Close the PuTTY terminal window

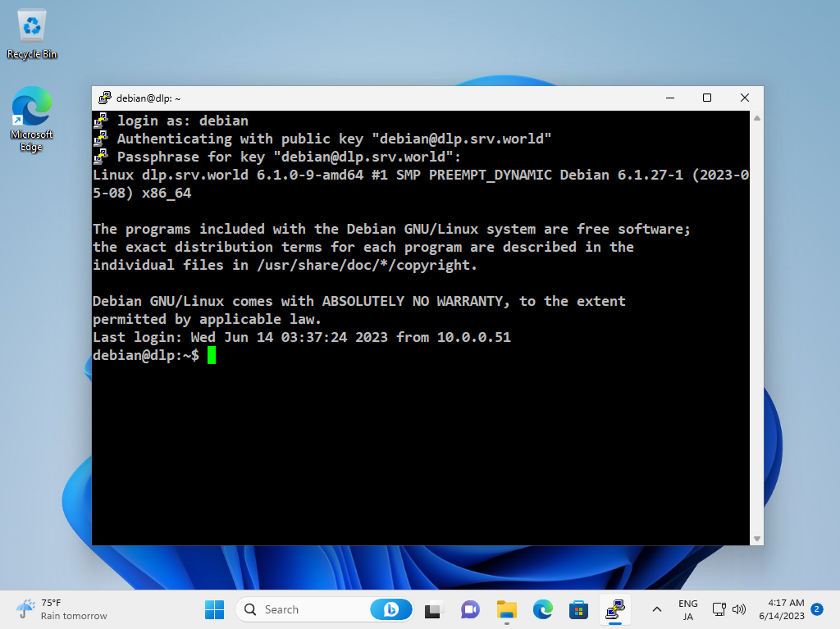745,98
